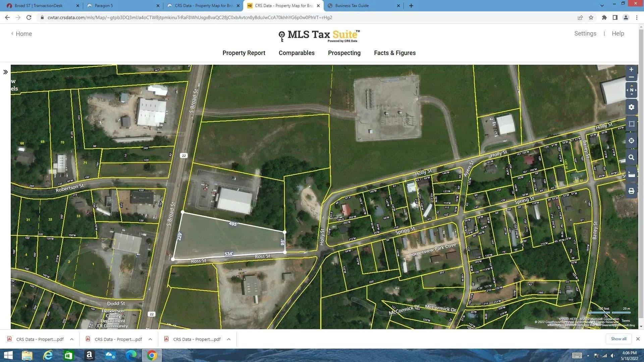The width and height of the screenshot is (644, 362).
Task: Select the area selection box tool
Action: 631,124
